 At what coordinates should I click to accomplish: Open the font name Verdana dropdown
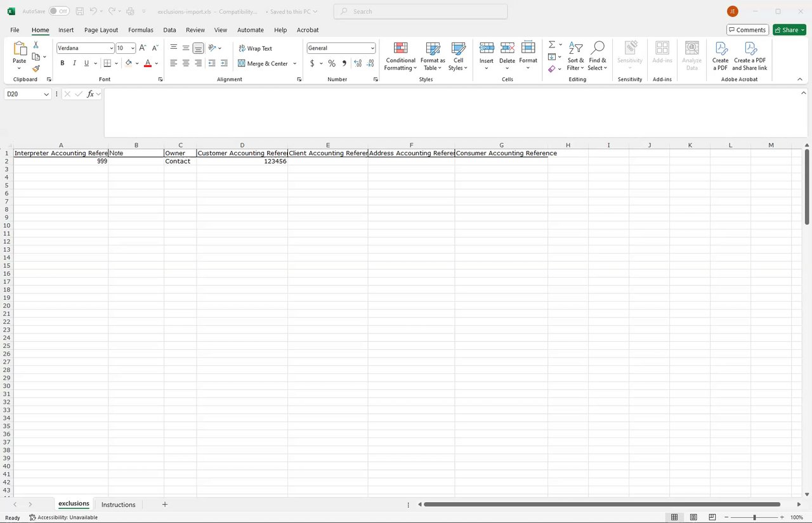tap(112, 48)
